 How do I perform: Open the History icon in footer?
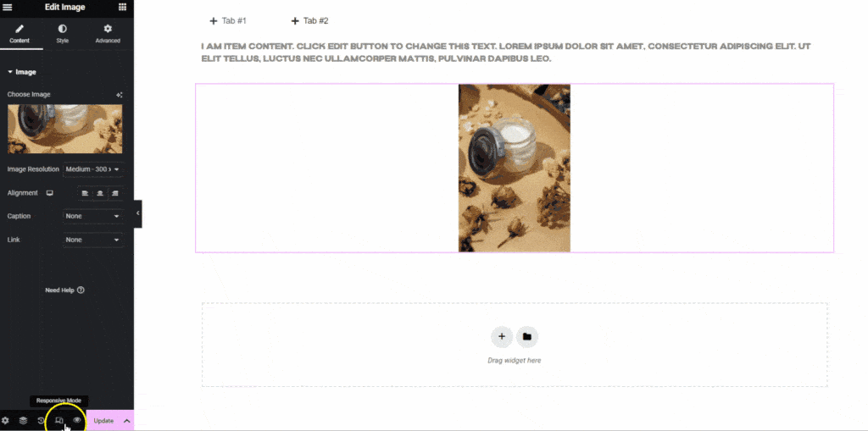tap(41, 421)
